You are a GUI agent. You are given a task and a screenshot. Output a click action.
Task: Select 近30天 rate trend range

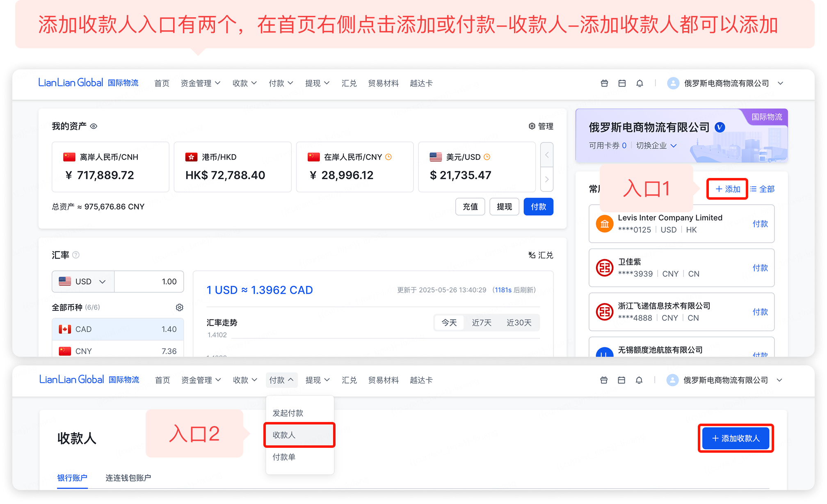click(519, 323)
